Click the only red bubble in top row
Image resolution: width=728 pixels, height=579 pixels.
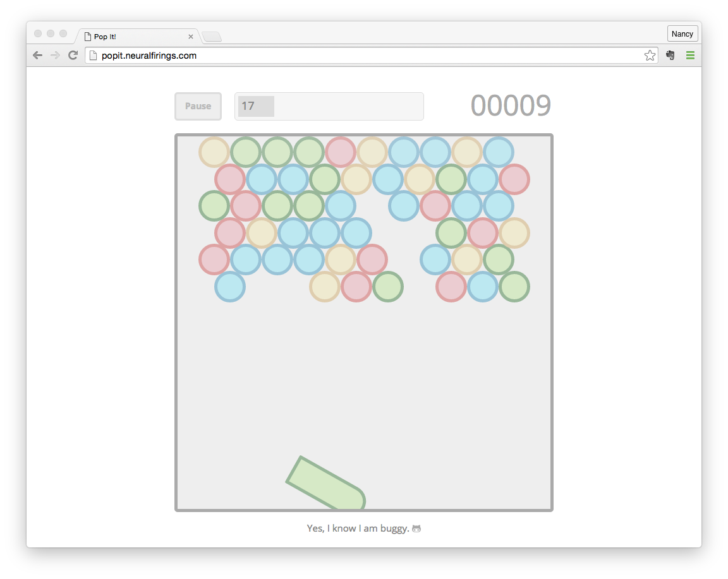tap(341, 152)
